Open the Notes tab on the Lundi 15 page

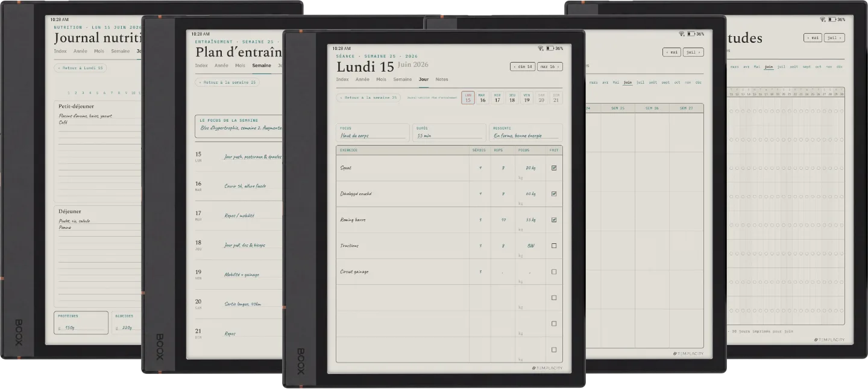pyautogui.click(x=442, y=79)
